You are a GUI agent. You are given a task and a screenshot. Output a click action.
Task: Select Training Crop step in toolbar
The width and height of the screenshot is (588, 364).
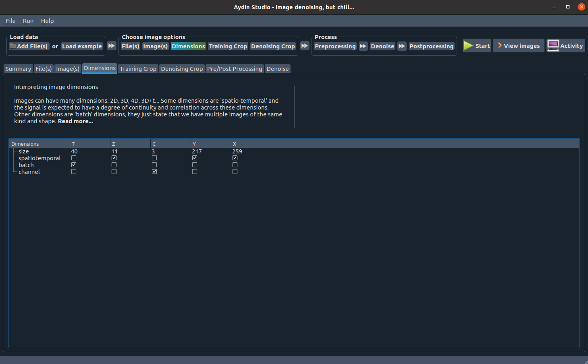[228, 46]
